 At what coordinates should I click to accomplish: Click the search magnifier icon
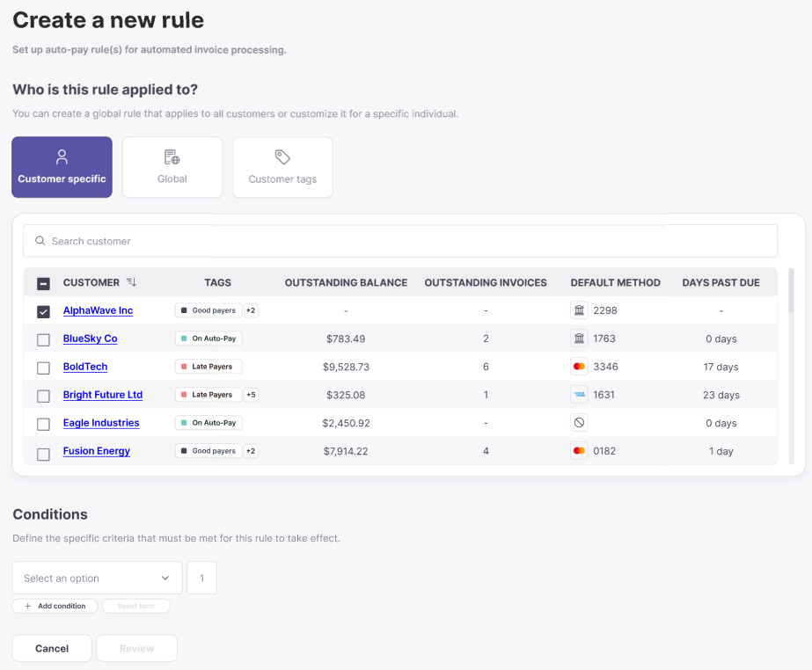tap(40, 241)
